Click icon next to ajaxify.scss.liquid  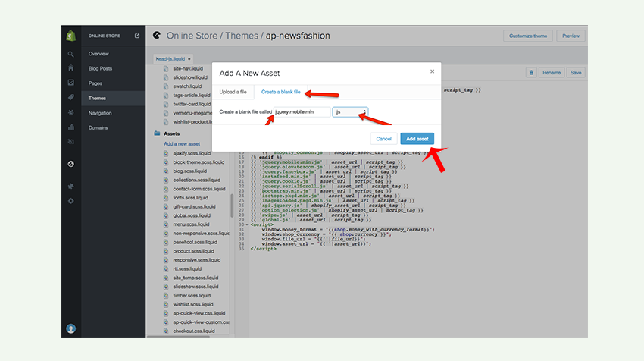(x=166, y=153)
